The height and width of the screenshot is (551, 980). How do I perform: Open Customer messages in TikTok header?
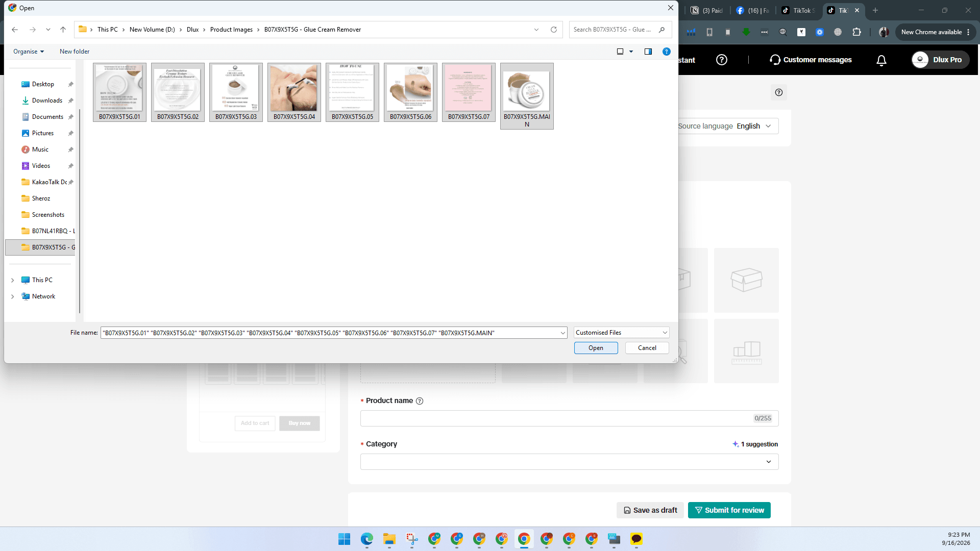tap(811, 60)
